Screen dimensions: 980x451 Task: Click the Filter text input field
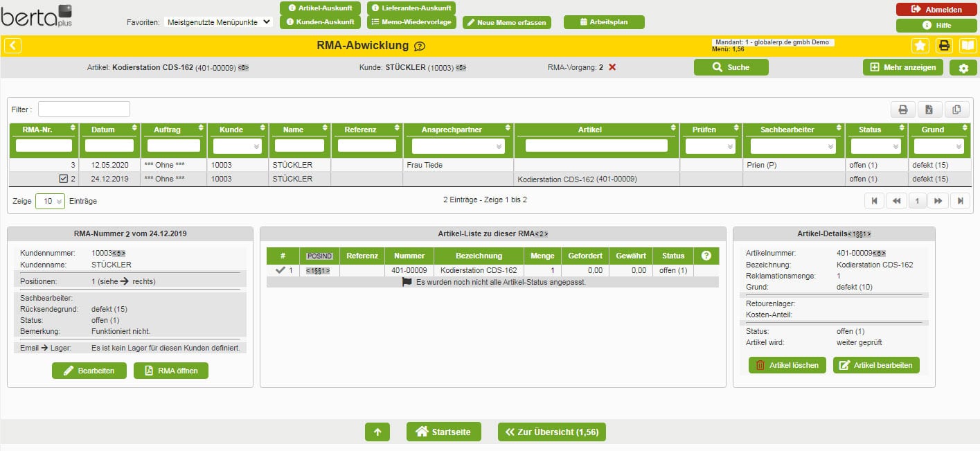click(84, 109)
